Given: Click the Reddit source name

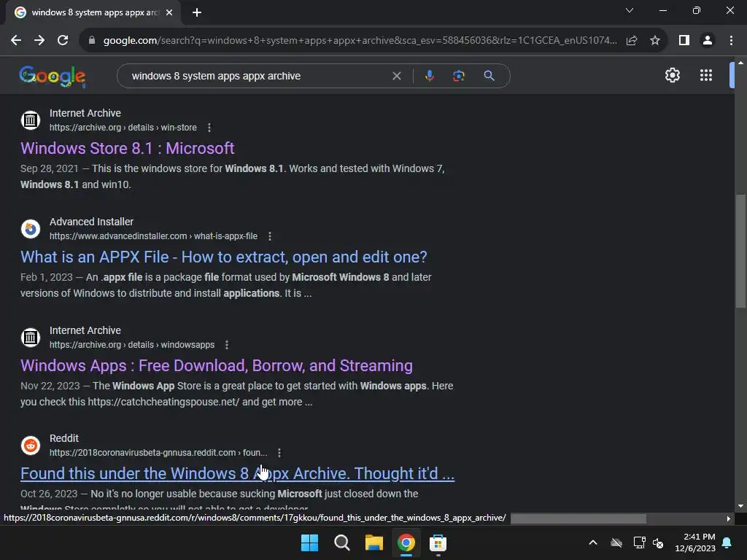Looking at the screenshot, I should click(64, 438).
